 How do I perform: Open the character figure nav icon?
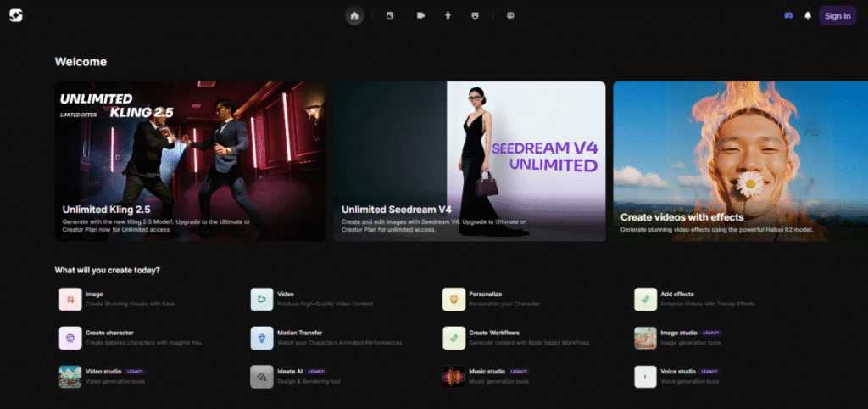point(448,15)
